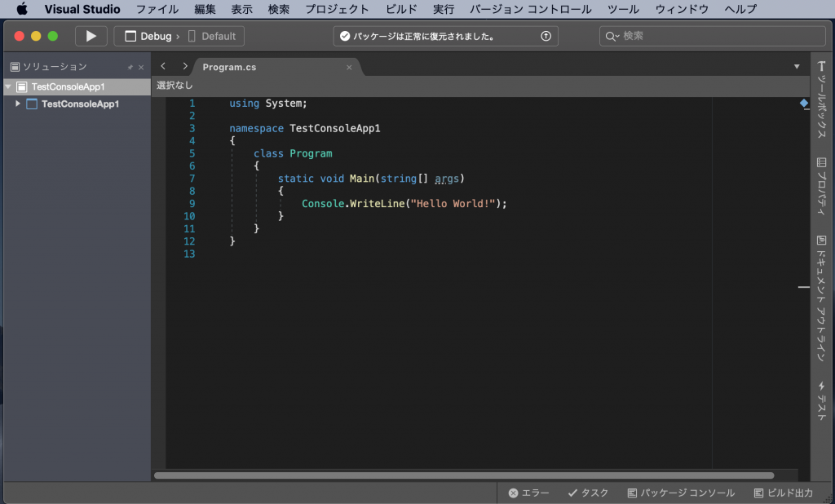Select the TestConsoleApp1 solution row
835x504 pixels.
[x=77, y=86]
